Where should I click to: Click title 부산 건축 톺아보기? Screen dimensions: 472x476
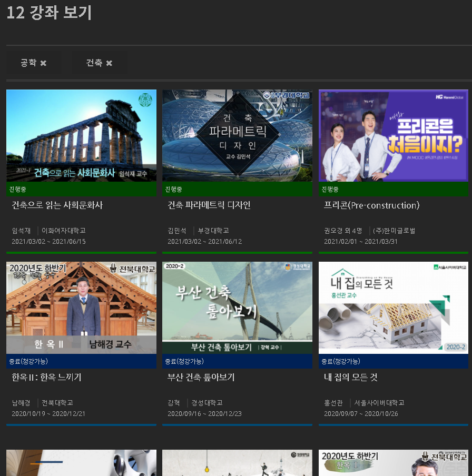201,378
